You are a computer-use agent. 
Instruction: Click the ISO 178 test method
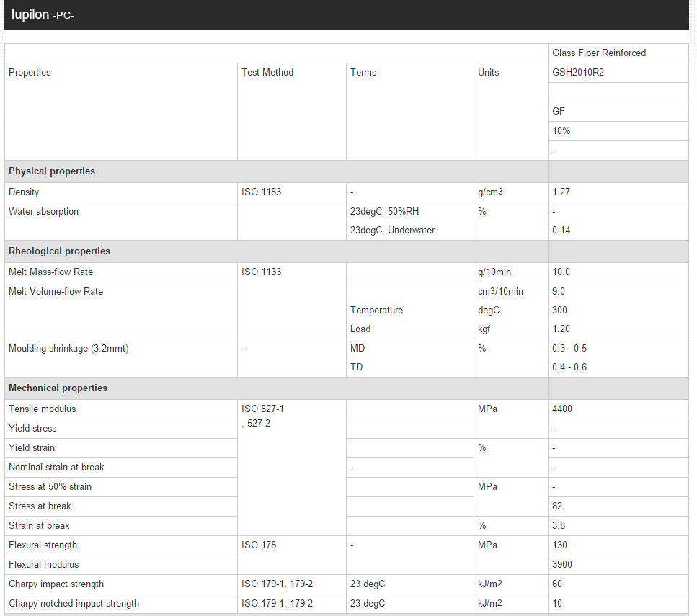259,545
